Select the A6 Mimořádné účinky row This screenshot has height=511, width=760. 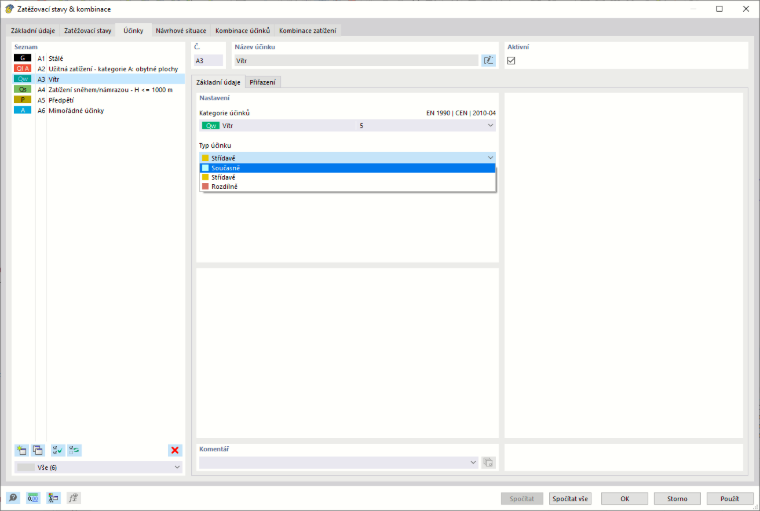click(x=98, y=111)
